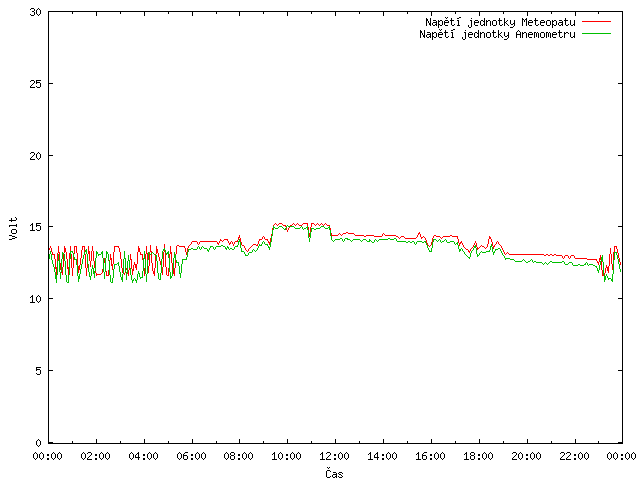Click x-axis time label 16:00

click(431, 456)
